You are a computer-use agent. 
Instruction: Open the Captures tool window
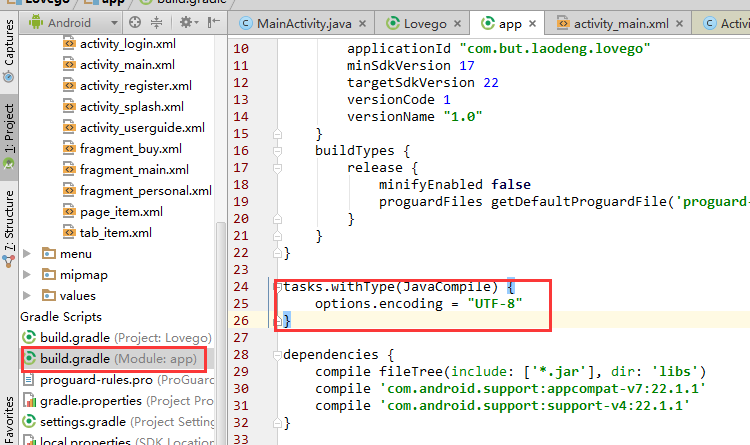pos(9,50)
